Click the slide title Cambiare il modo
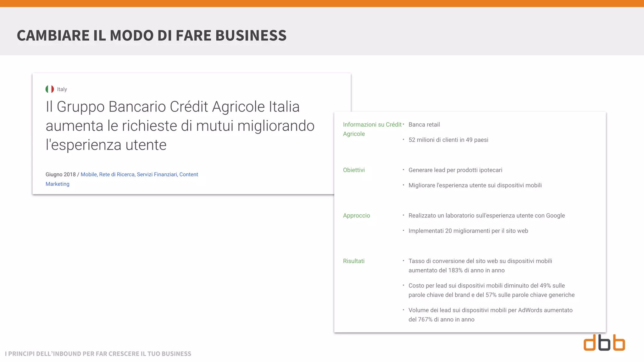This screenshot has width=644, height=362. click(x=152, y=35)
